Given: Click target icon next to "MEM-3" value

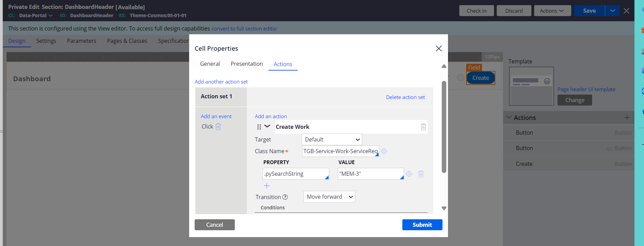Looking at the screenshot, I should 409,174.
